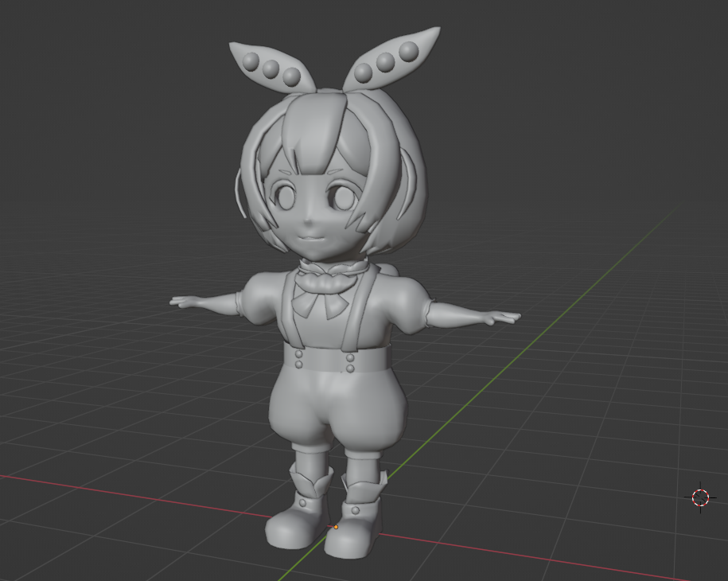Click the outstretched hand on the left side of the view
Image resolution: width=728 pixels, height=581 pixels.
coord(185,302)
